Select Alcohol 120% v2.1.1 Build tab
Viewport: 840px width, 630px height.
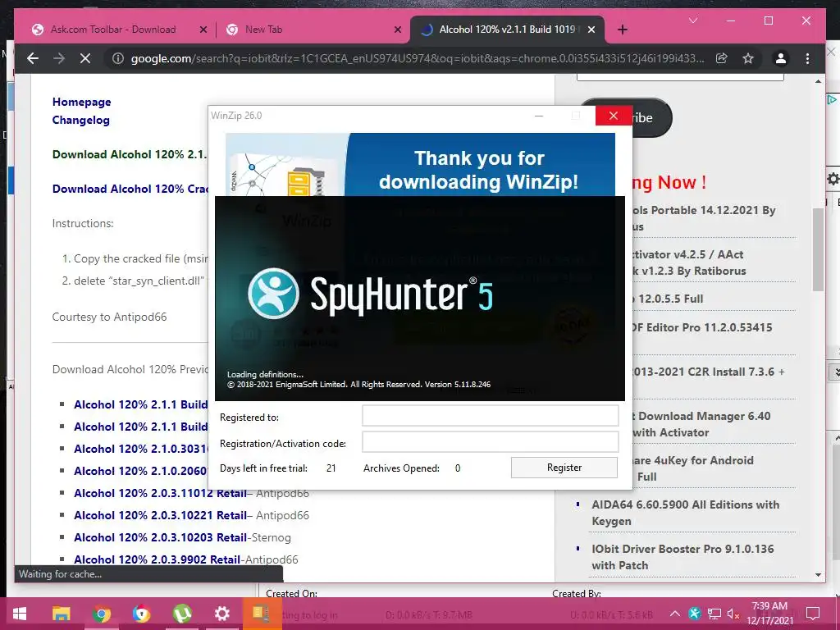click(507, 30)
